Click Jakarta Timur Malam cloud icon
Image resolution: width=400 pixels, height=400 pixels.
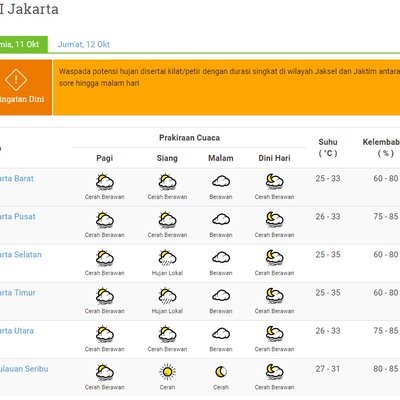pyautogui.click(x=221, y=296)
